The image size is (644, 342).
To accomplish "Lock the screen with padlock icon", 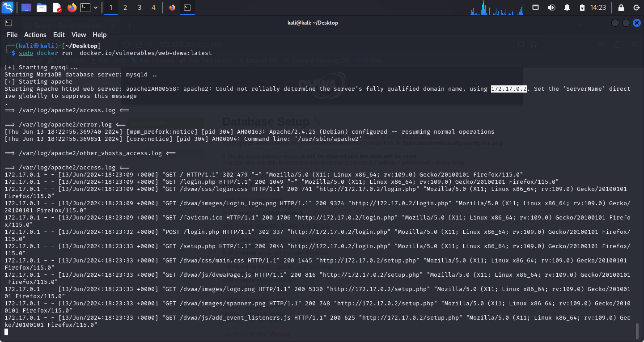I will pyautogui.click(x=621, y=8).
